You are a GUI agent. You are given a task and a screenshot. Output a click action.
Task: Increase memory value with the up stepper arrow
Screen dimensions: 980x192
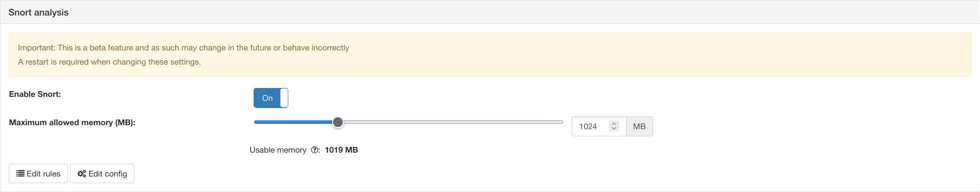[614, 123]
